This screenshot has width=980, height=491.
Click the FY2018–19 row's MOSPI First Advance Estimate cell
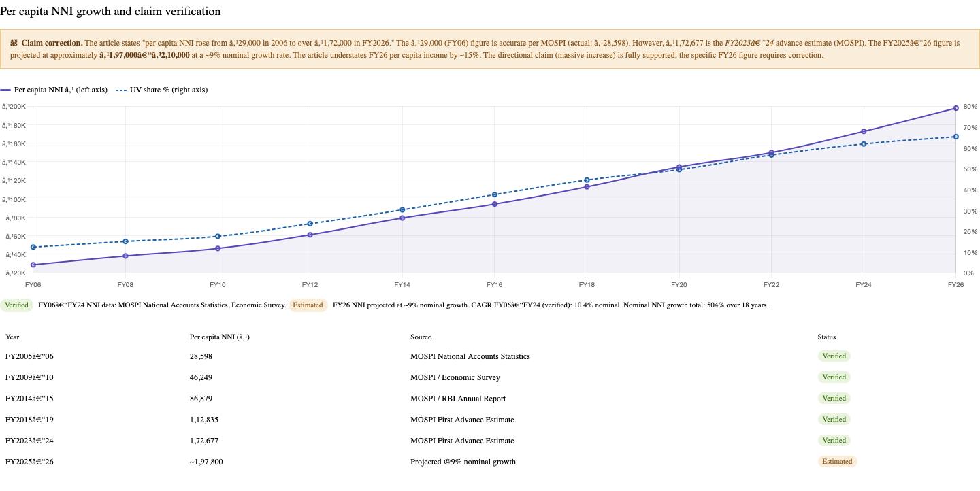[x=462, y=420]
